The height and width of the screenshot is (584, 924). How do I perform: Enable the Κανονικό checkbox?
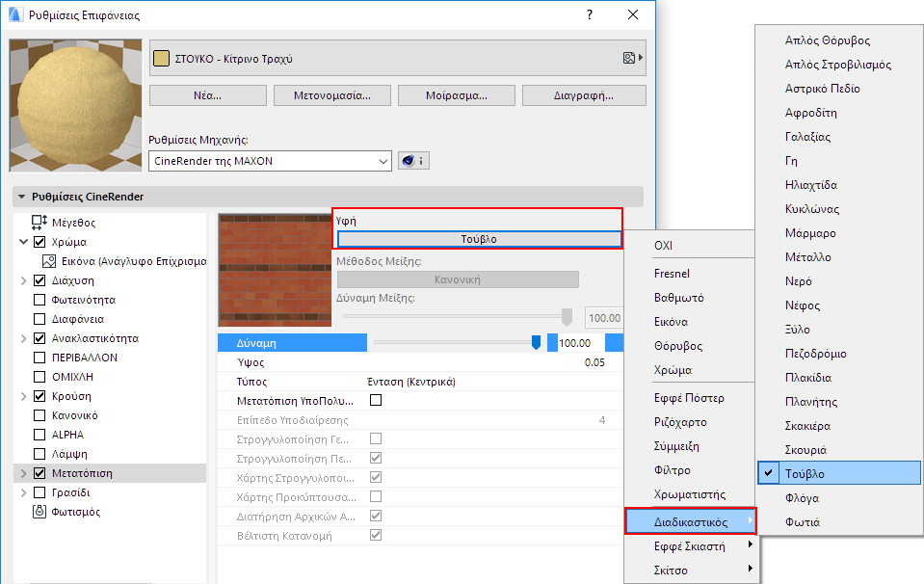(40, 415)
